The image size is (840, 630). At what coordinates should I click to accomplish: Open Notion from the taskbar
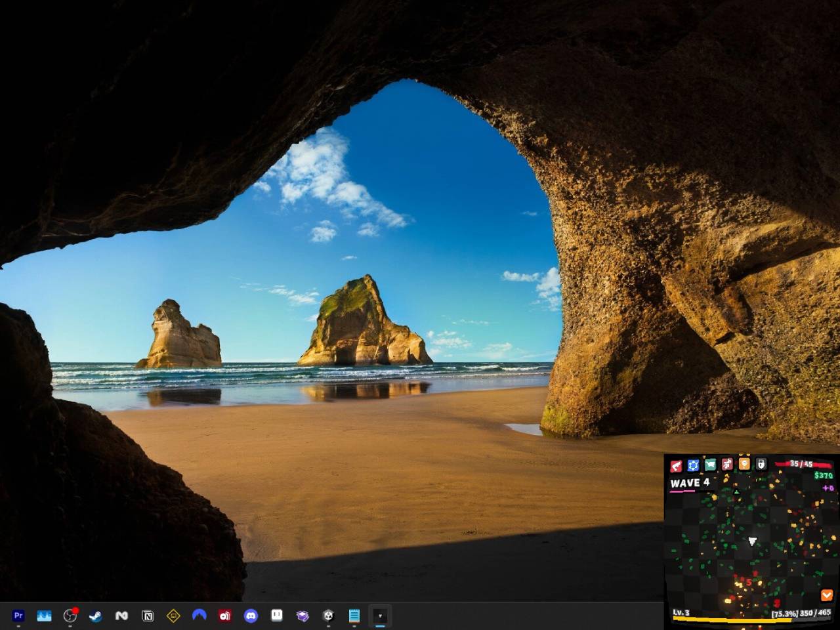[x=148, y=616]
